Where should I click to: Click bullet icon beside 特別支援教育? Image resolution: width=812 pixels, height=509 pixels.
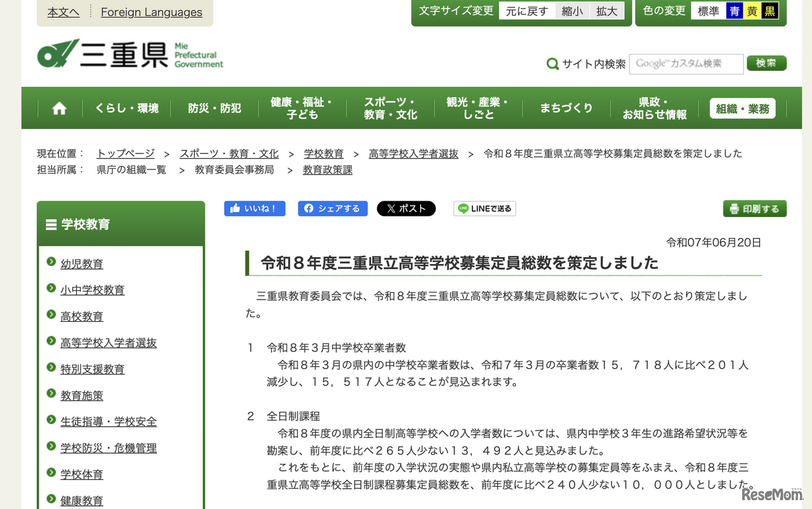tap(51, 367)
